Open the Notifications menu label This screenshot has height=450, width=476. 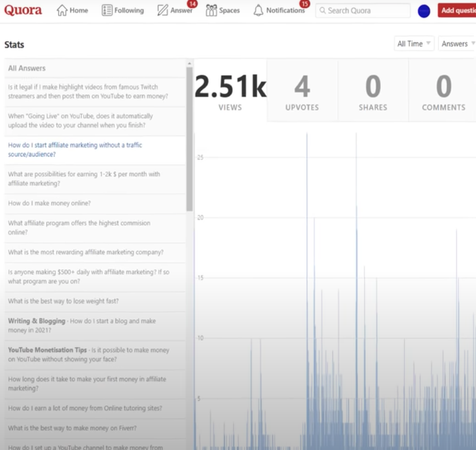point(286,11)
